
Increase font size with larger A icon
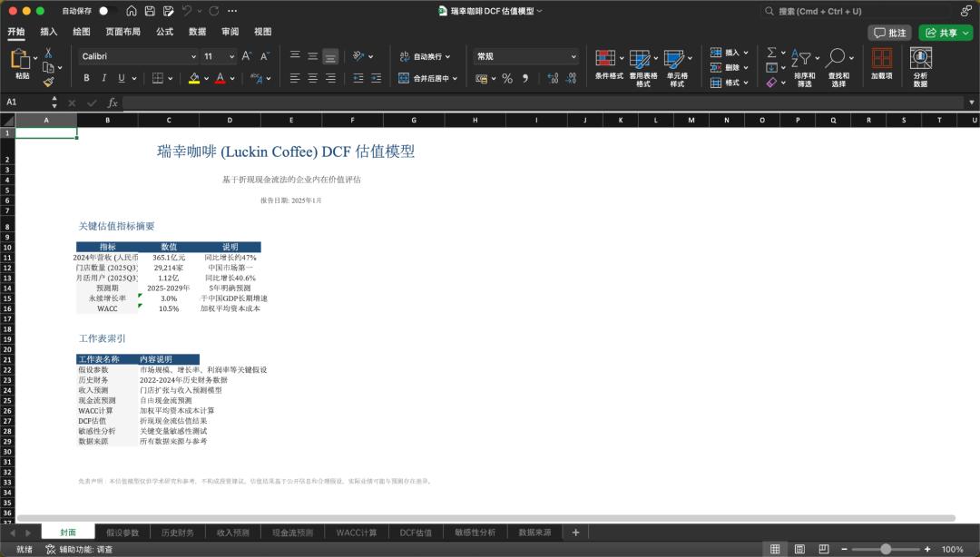pyautogui.click(x=247, y=56)
